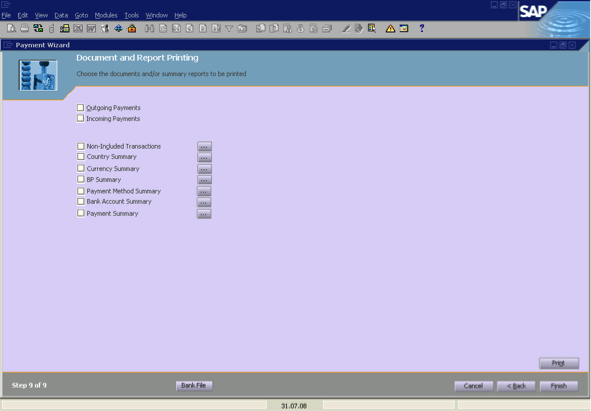Click the blue four-arrow toolbar icon
The height and width of the screenshot is (411, 591).
point(118,28)
